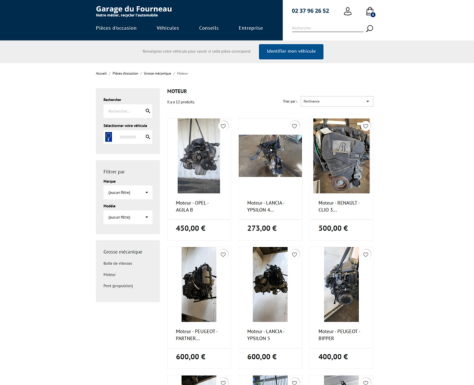Focus the license plate number input
The image size is (474, 385).
(x=128, y=137)
